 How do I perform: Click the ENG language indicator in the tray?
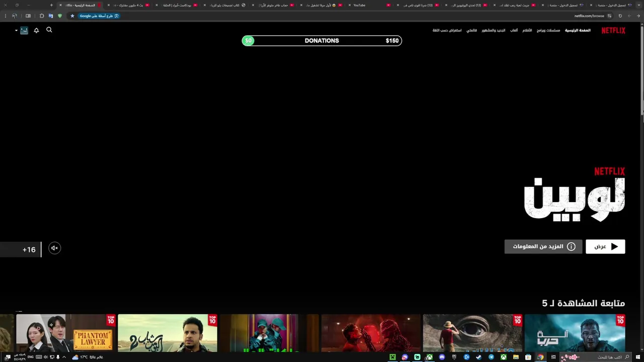pos(30,357)
